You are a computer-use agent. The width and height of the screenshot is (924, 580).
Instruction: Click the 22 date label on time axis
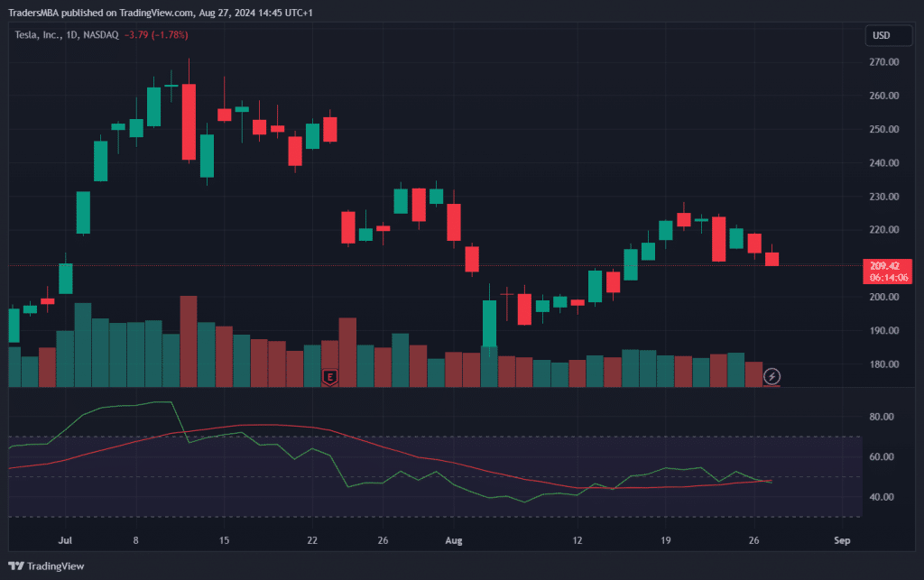coord(312,541)
